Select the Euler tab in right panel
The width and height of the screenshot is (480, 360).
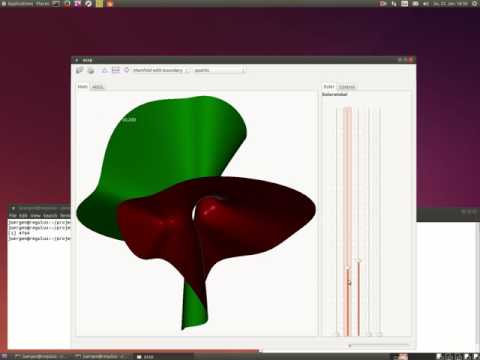[x=329, y=87]
